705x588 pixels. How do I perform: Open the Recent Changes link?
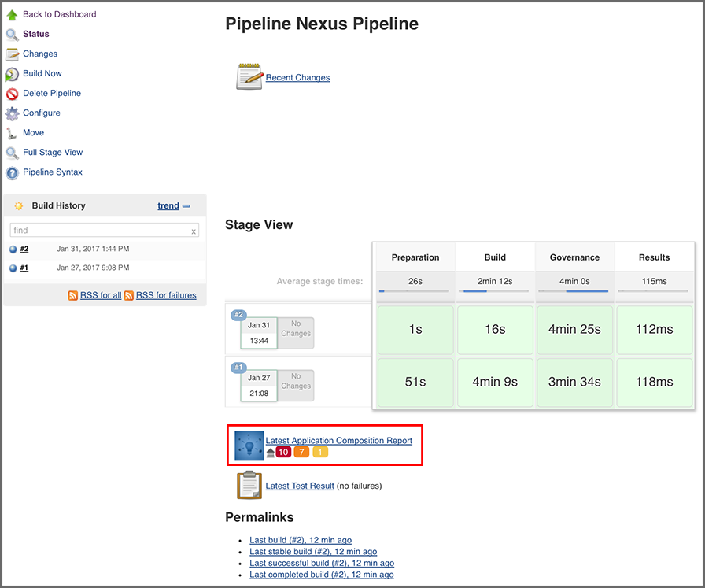pyautogui.click(x=297, y=77)
